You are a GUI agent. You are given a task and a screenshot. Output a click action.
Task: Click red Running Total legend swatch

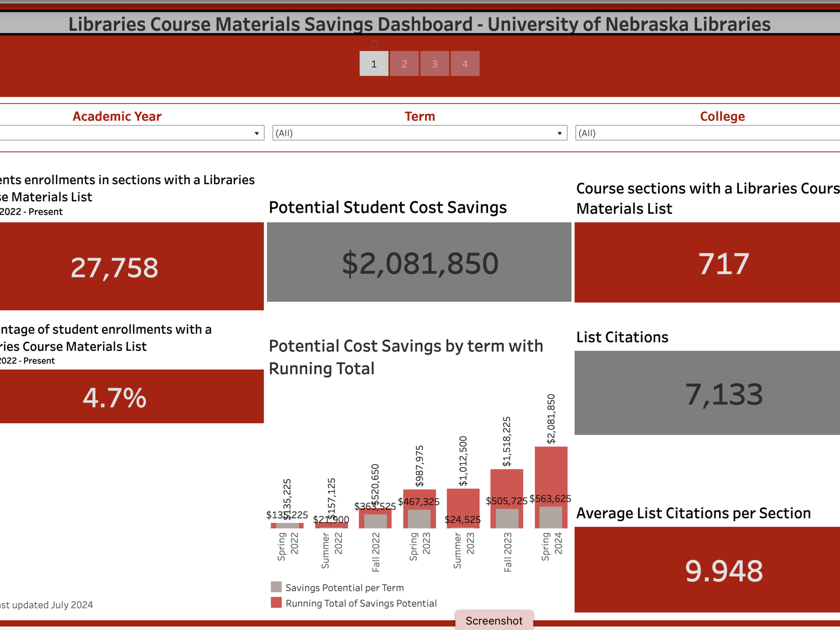pos(276,603)
